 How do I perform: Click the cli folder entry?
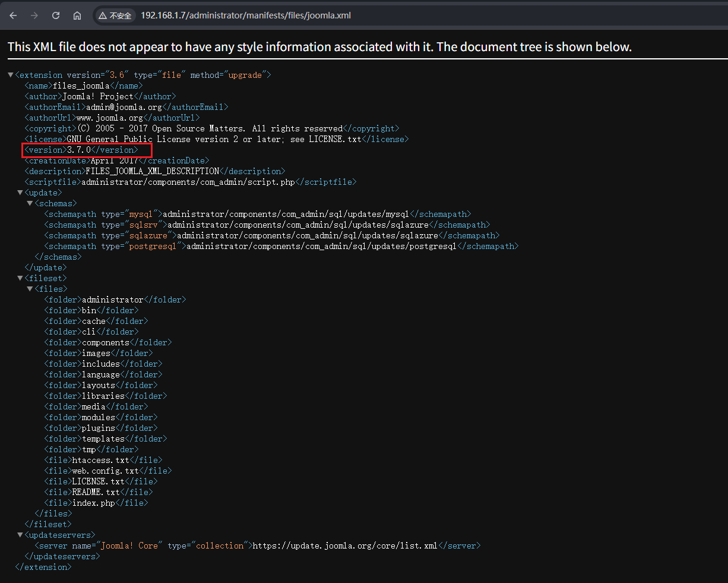[91, 332]
